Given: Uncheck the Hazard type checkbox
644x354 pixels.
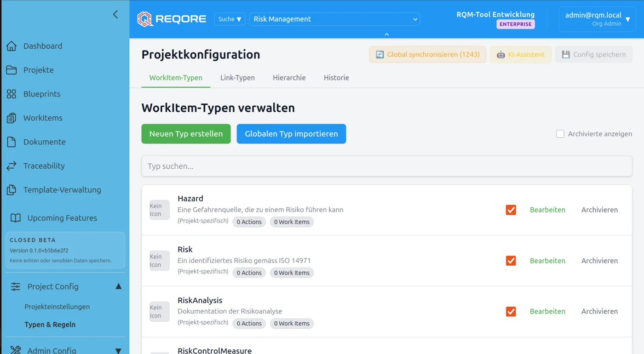Looking at the screenshot, I should (x=511, y=210).
